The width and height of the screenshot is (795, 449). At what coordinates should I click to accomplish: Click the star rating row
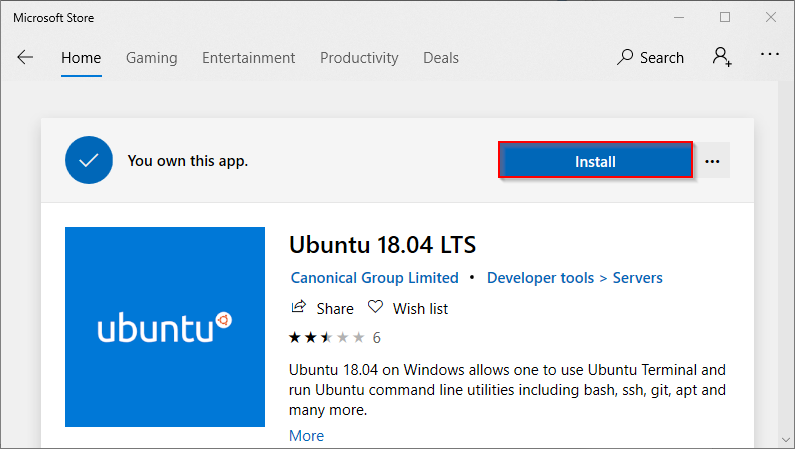tap(327, 338)
